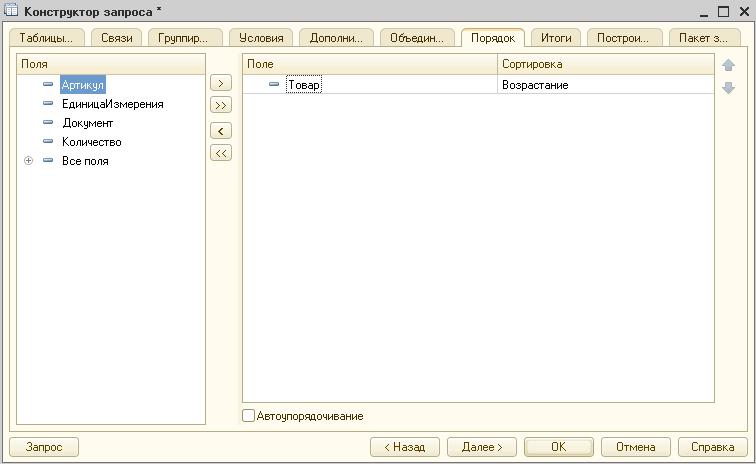Move sort field up with arrow
Image resolution: width=756 pixels, height=464 pixels.
pos(728,66)
